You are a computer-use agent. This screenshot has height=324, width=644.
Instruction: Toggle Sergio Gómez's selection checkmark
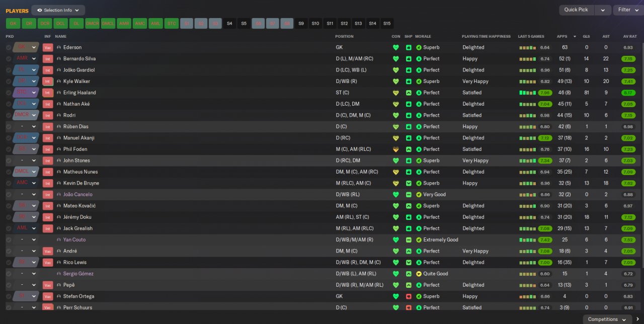[x=9, y=274]
